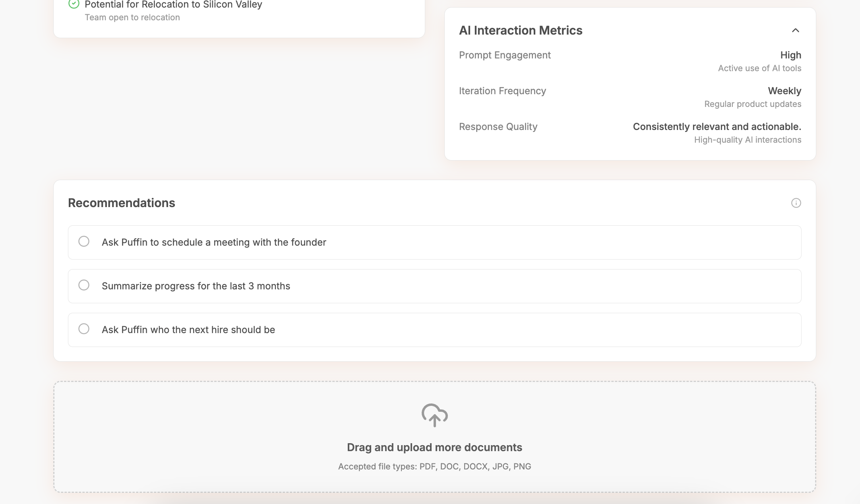Select the Summarize progress radio button
This screenshot has width=860, height=504.
coord(84,285)
